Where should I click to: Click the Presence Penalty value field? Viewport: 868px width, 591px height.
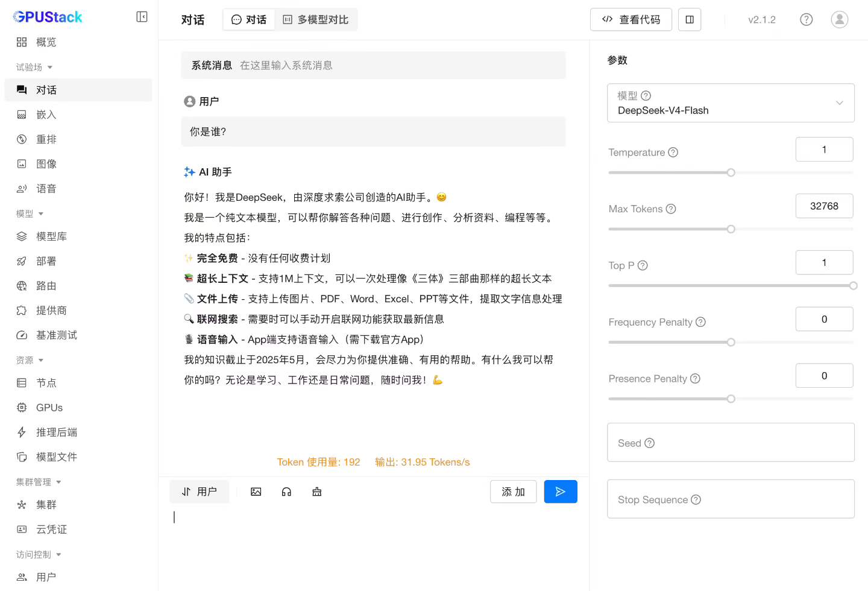(x=824, y=376)
